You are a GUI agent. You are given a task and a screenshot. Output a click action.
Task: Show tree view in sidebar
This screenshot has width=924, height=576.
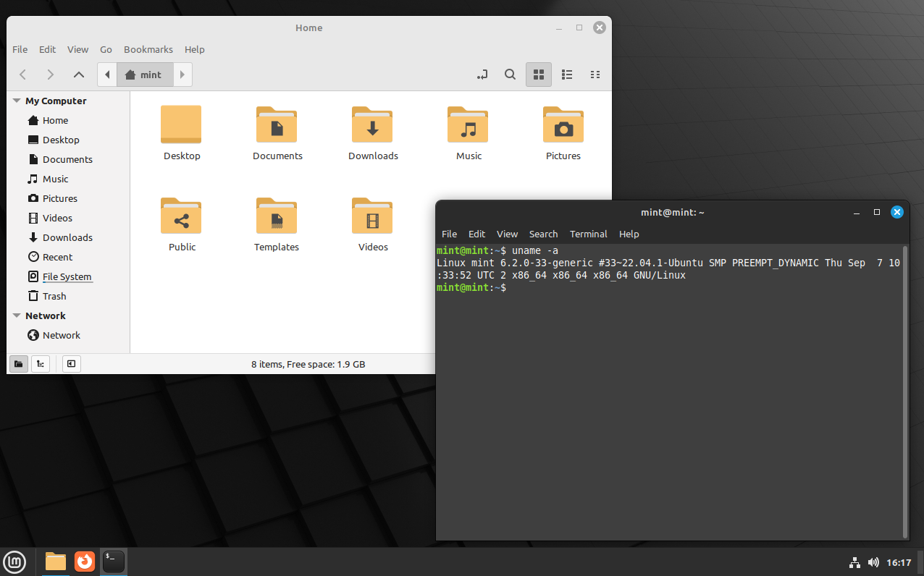41,364
